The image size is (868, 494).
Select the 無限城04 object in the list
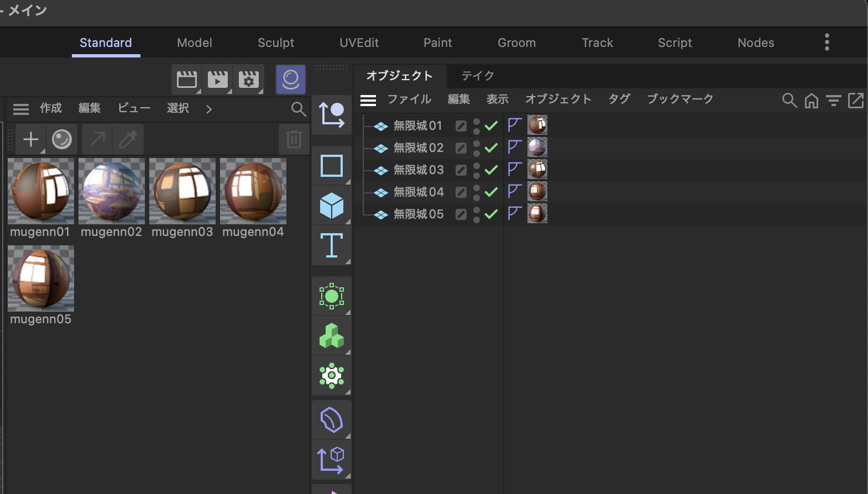click(x=418, y=192)
